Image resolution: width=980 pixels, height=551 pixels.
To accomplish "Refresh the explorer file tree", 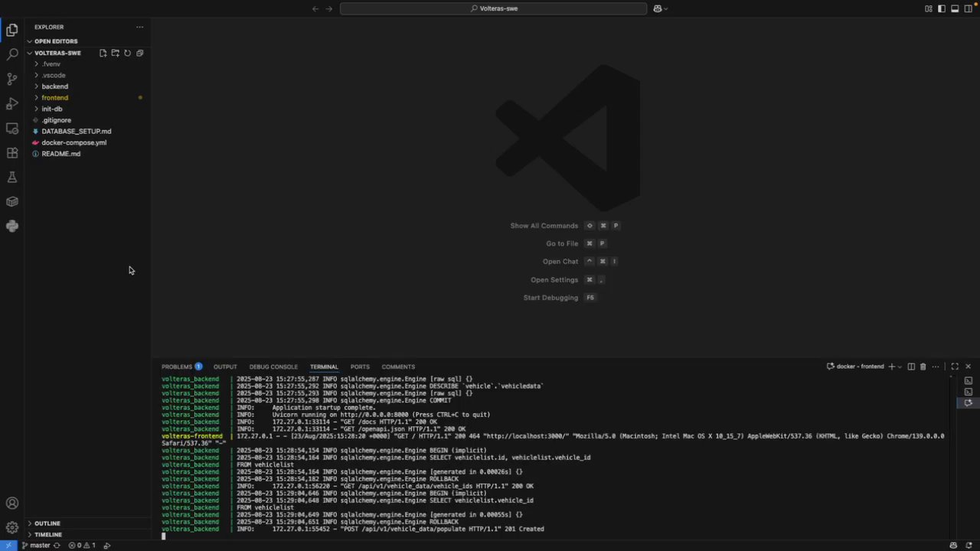I will (127, 53).
